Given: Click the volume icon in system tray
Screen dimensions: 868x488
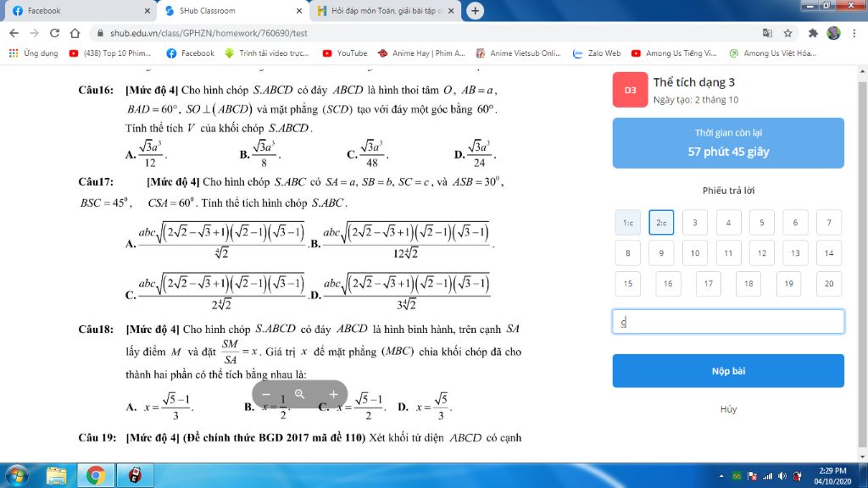Looking at the screenshot, I should [x=782, y=476].
